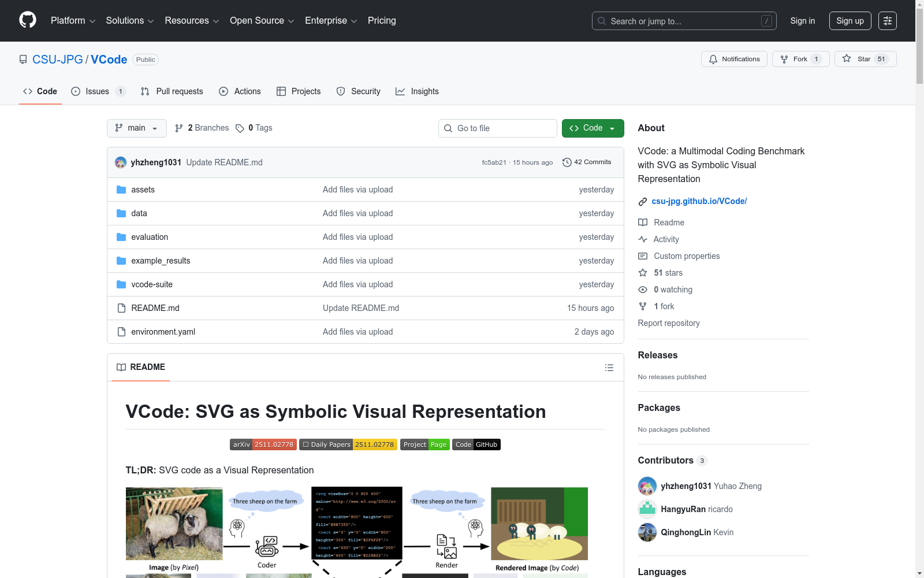Click the Daily Papers 2511.02778 badge
This screenshot has width=924, height=578.
coord(348,444)
